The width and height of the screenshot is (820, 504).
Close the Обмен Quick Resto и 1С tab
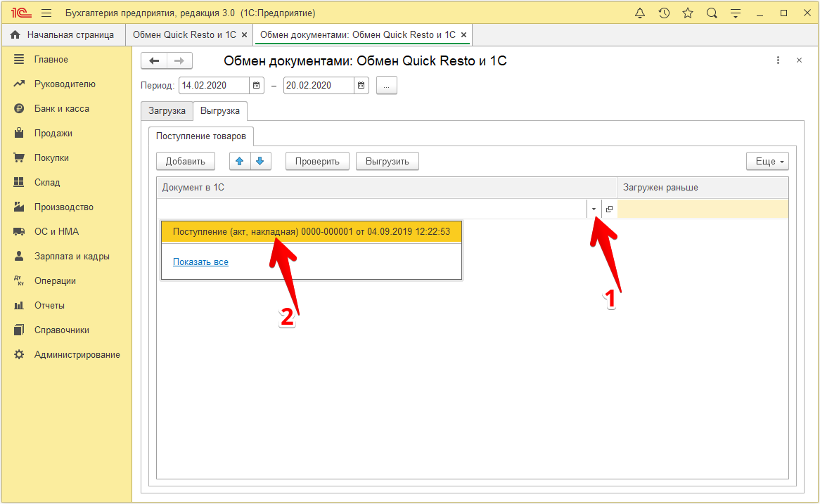[x=244, y=34]
